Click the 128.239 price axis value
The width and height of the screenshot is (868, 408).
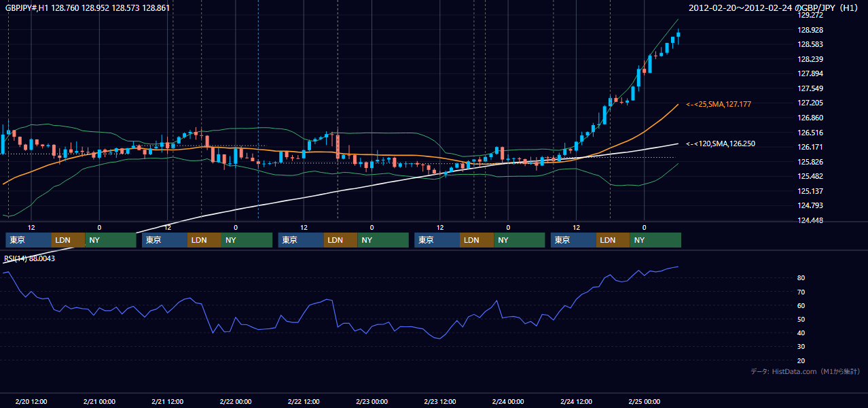pos(811,59)
